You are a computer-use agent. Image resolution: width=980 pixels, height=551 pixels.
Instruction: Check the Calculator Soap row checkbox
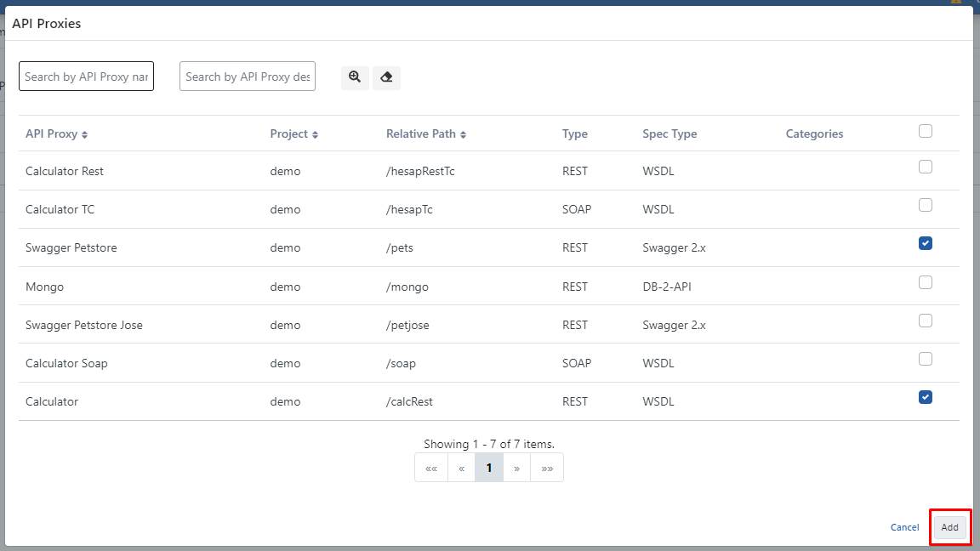[x=926, y=359]
